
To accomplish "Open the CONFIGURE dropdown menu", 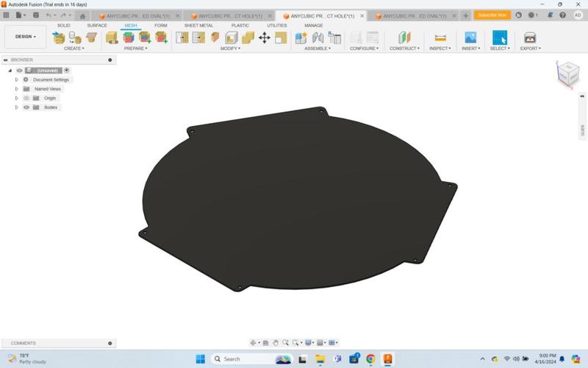I will coord(364,49).
